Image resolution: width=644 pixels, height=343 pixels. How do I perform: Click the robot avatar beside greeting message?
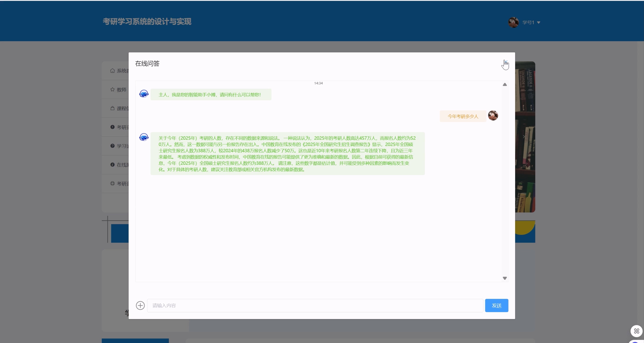point(144,94)
